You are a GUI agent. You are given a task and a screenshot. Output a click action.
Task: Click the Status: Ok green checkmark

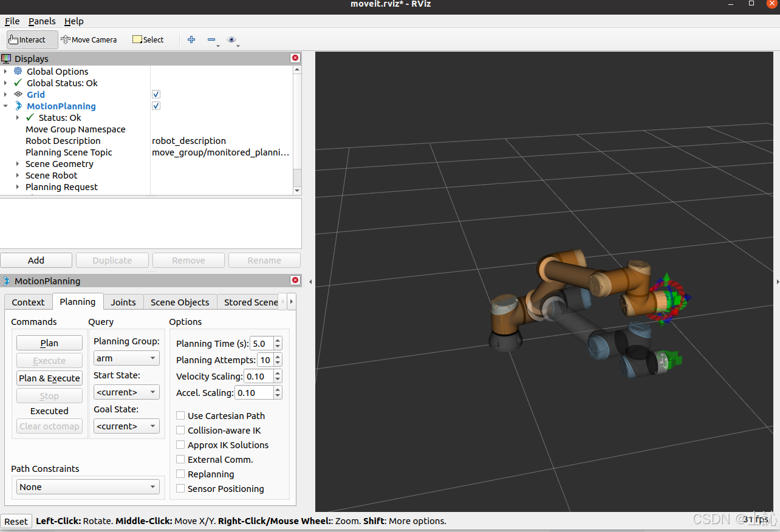tap(30, 117)
